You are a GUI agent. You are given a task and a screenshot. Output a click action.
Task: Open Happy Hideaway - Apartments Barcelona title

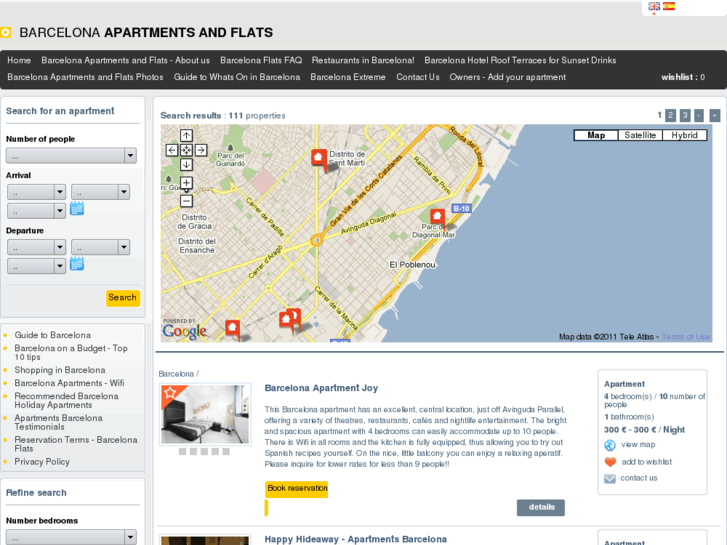[x=356, y=539]
